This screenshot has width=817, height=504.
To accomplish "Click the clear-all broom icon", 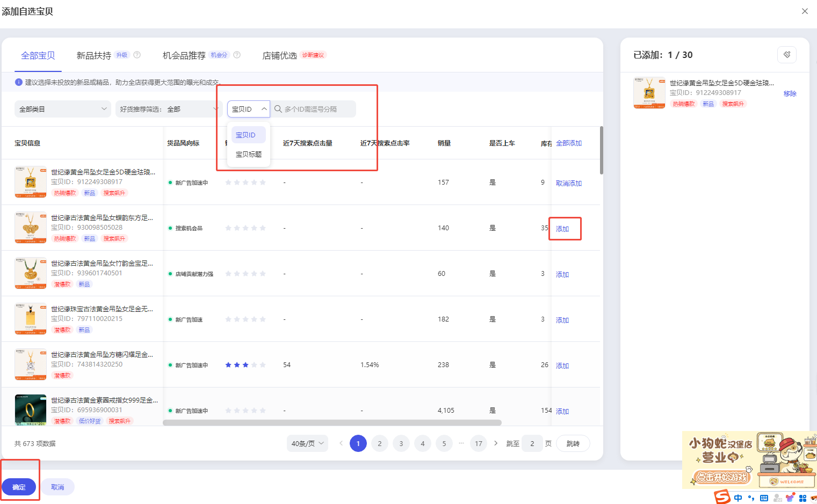I will click(x=787, y=55).
